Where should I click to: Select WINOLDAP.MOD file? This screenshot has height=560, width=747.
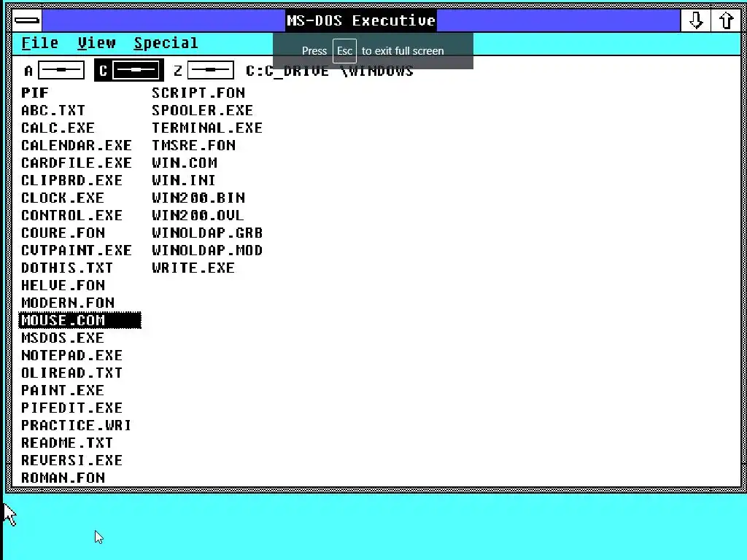[x=207, y=251]
